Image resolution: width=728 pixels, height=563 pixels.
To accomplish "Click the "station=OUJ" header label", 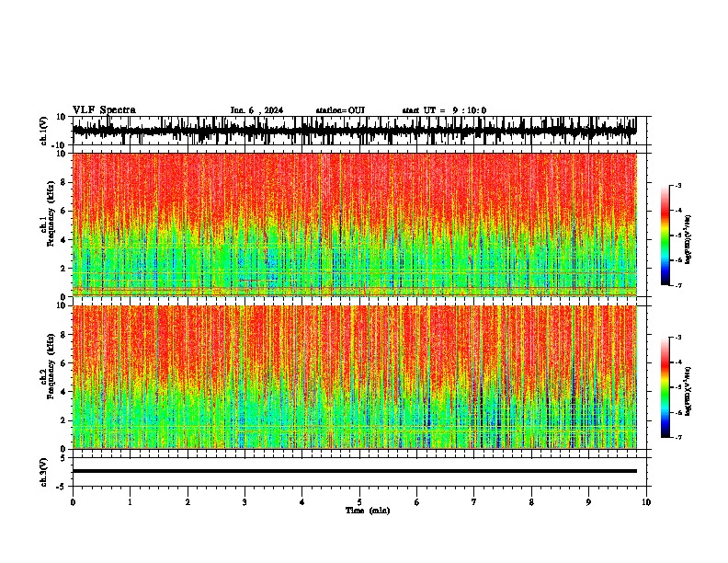I will coord(340,110).
